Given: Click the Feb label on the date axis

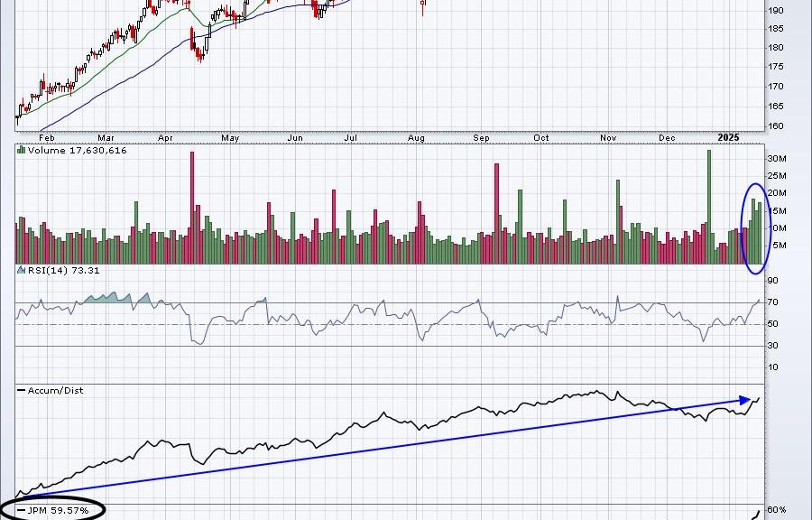Looking at the screenshot, I should coord(47,138).
